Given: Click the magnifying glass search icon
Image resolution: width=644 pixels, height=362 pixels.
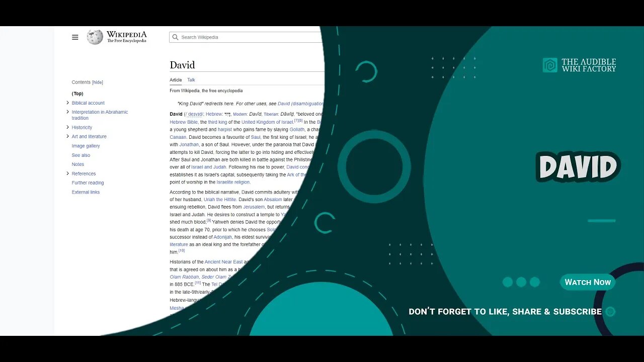Looking at the screenshot, I should [175, 37].
